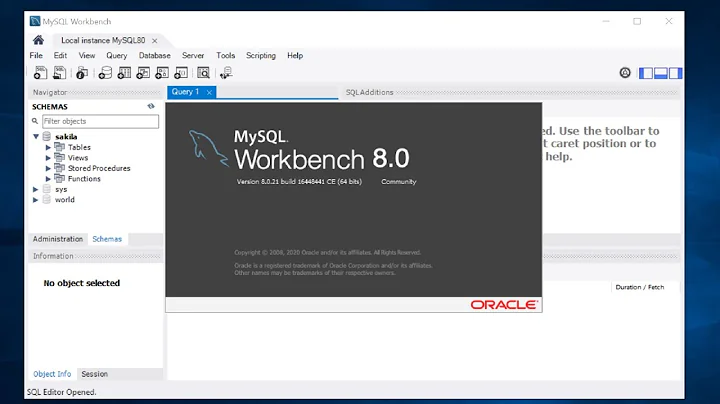Open the Help menu
Screen dimensions: 720x404
coord(295,56)
